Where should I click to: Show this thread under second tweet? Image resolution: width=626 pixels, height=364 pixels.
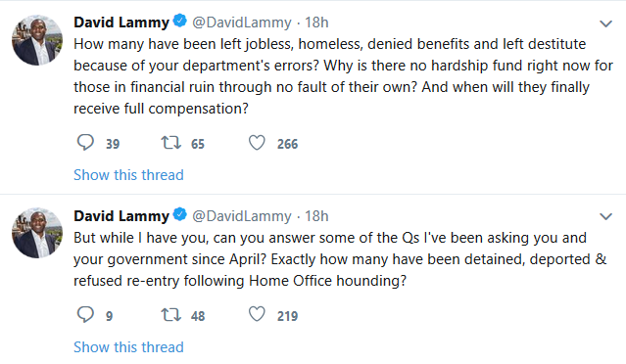128,347
